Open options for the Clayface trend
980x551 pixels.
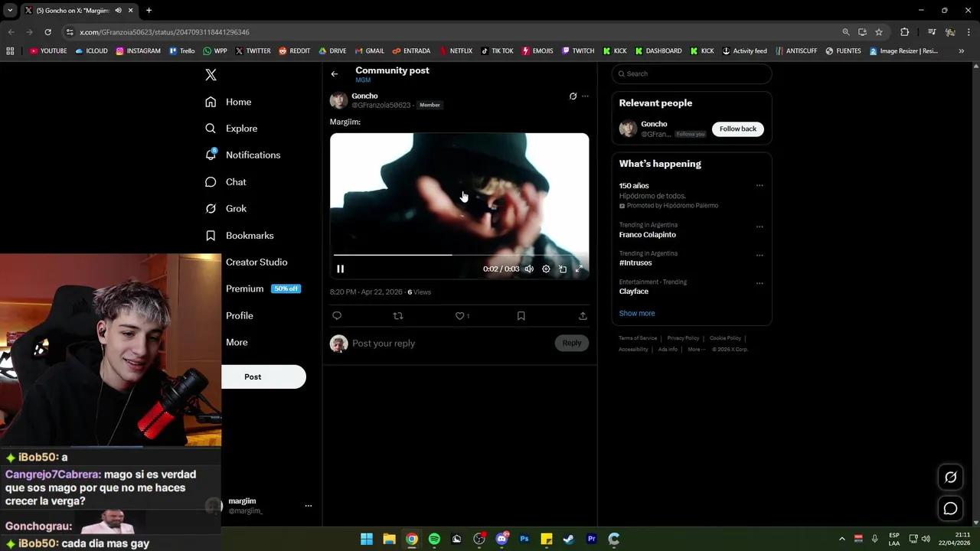pos(759,283)
